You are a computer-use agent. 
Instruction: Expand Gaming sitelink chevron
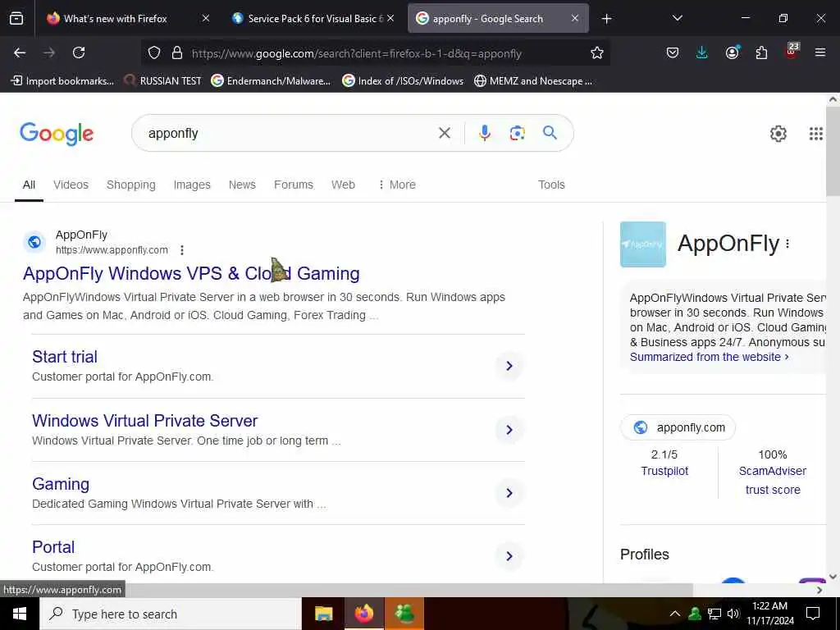click(509, 493)
